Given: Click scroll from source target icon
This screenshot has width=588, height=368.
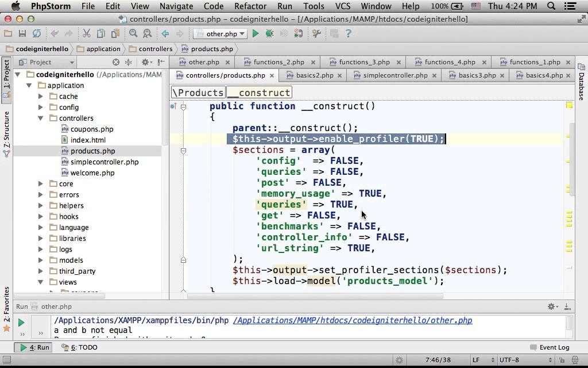Looking at the screenshot, I should point(116,62).
